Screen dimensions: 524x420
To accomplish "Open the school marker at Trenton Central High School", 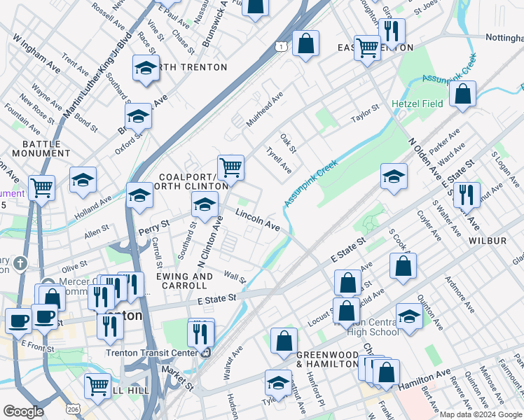I will pyautogui.click(x=409, y=318).
